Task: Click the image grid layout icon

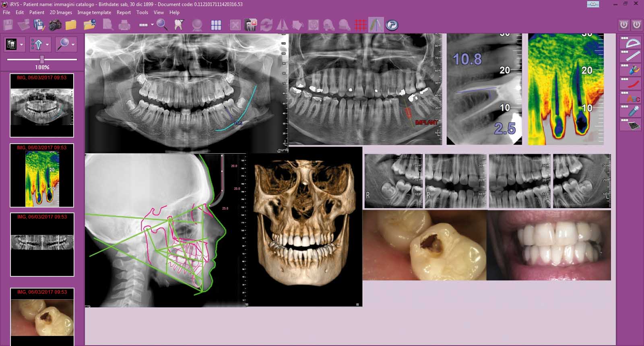Action: click(x=216, y=25)
